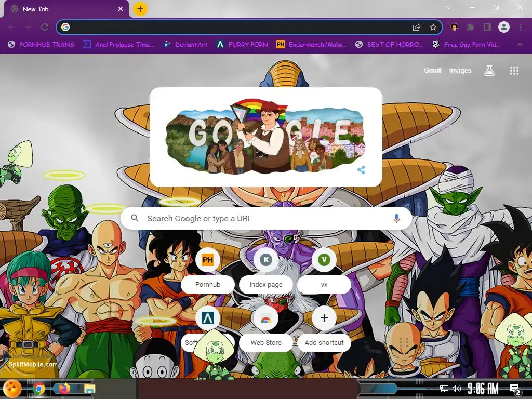Open the bookmark after DeviantArt with the A-shaped icon
This screenshot has width=532, height=399.
[243, 45]
